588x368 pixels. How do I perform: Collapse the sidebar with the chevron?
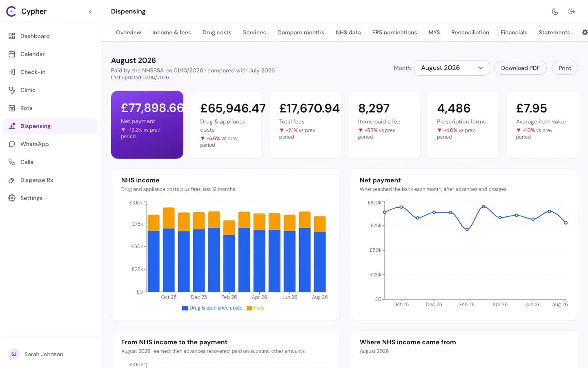tap(90, 11)
